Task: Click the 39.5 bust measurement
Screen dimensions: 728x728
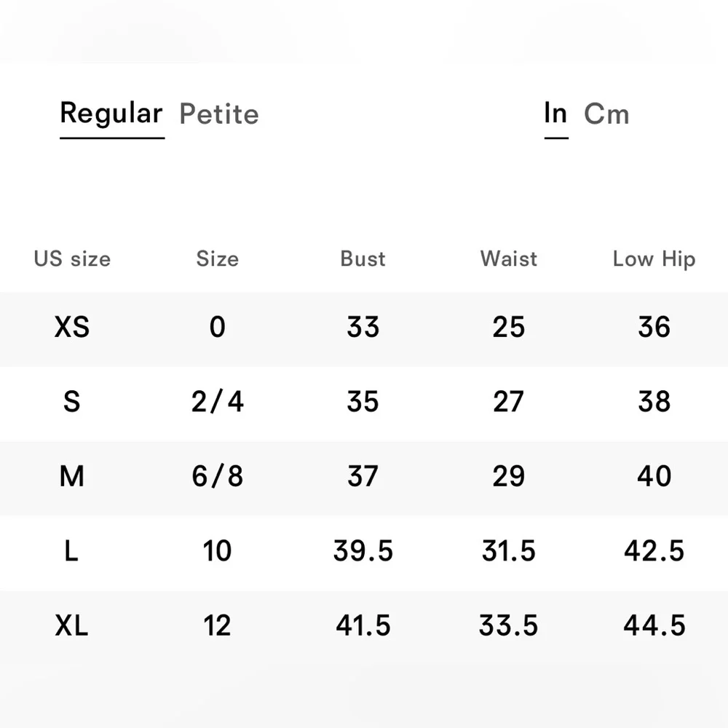Action: pyautogui.click(x=363, y=550)
